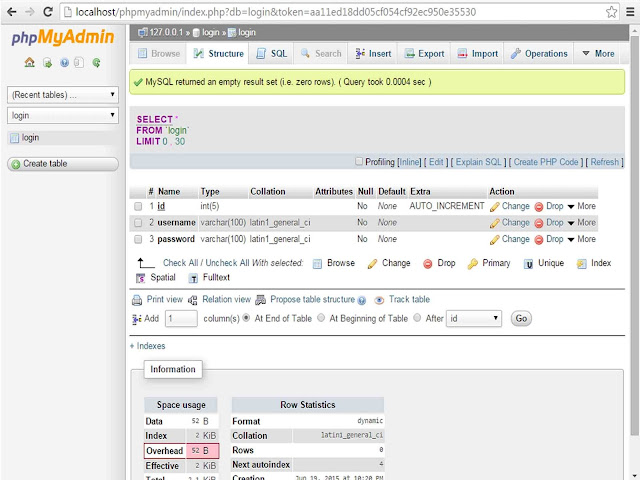This screenshot has height=480, width=640.
Task: Tick the checkbox for the username column
Action: [138, 223]
